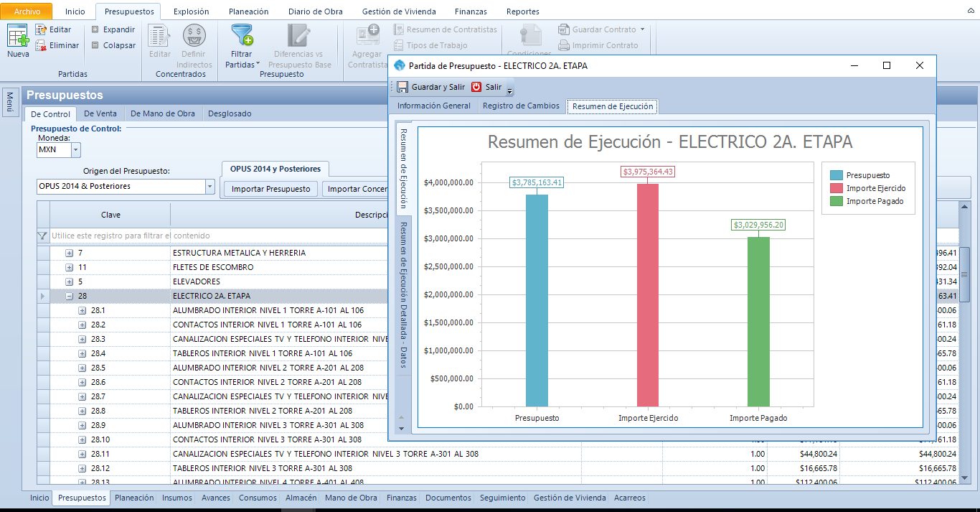Open Diferencias vs Presupuesto Base
980x512 pixels.
click(298, 47)
